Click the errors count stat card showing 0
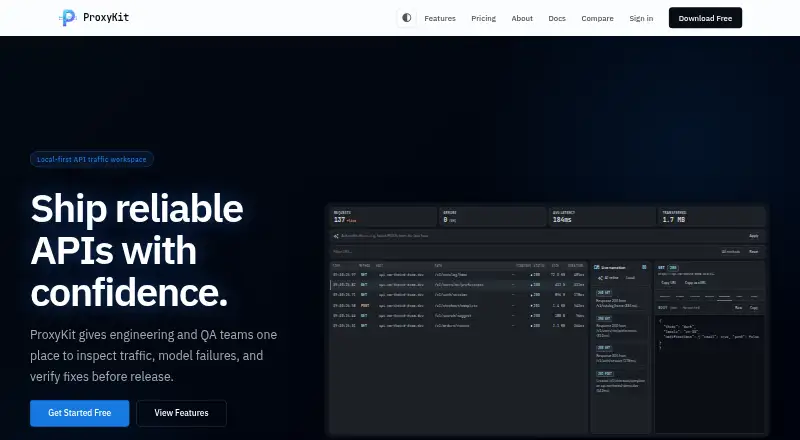The width and height of the screenshot is (800, 440). [493, 216]
